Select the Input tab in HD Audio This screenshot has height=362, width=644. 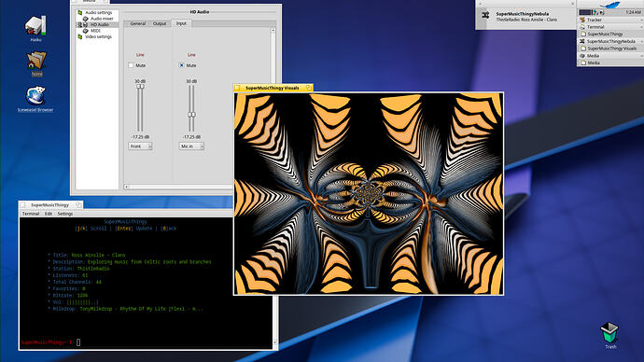(182, 23)
